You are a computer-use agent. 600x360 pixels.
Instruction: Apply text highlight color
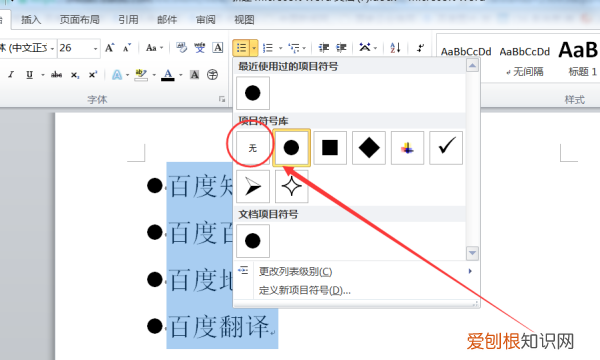click(x=141, y=75)
